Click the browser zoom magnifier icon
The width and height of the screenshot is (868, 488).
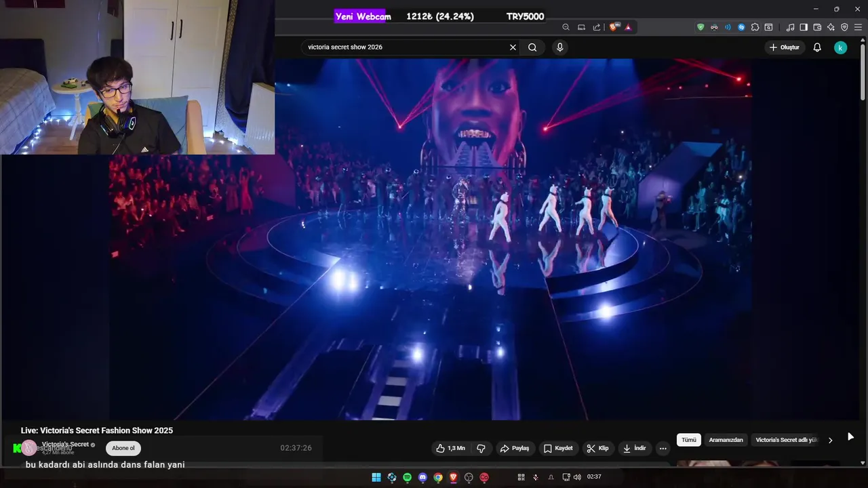click(x=566, y=27)
